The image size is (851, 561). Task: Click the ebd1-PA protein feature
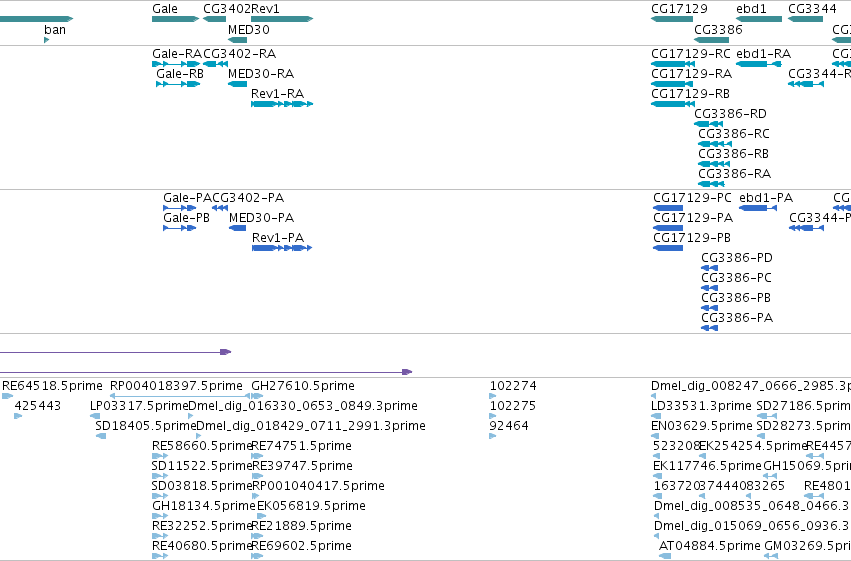tap(758, 208)
